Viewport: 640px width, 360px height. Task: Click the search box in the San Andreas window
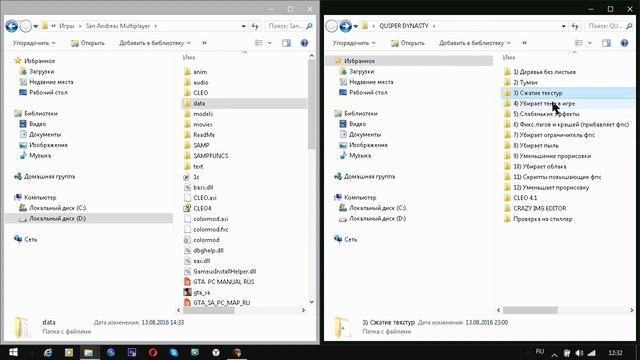point(289,26)
